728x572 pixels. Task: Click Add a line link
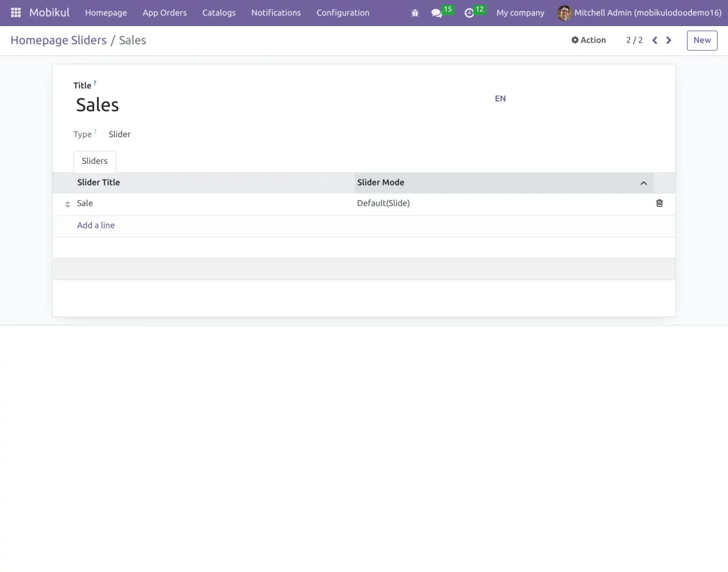pyautogui.click(x=96, y=225)
